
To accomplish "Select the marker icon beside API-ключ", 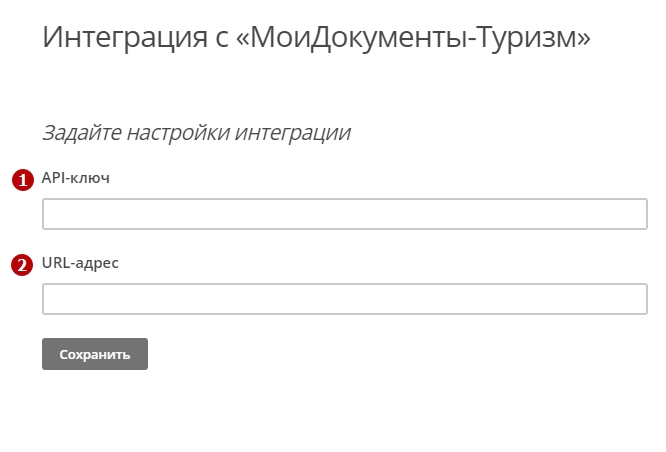I will 21,180.
